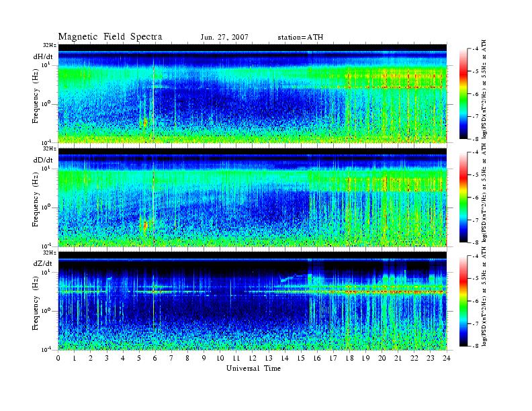Click hour 14 on the Universal Time axis
The width and height of the screenshot is (532, 411).
point(285,358)
